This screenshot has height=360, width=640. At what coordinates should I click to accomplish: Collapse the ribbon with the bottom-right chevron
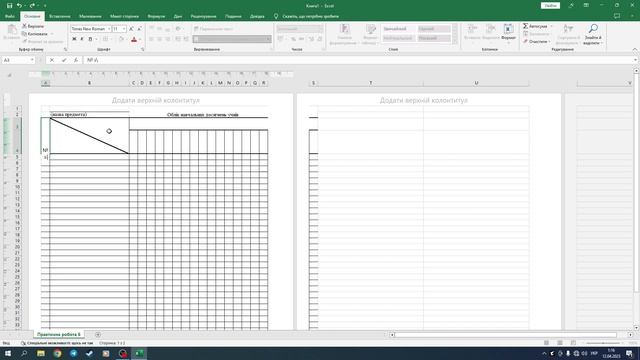click(x=635, y=49)
